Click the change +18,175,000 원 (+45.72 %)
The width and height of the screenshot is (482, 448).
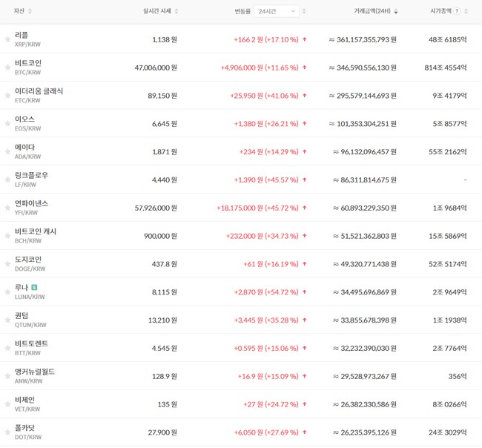(257, 208)
